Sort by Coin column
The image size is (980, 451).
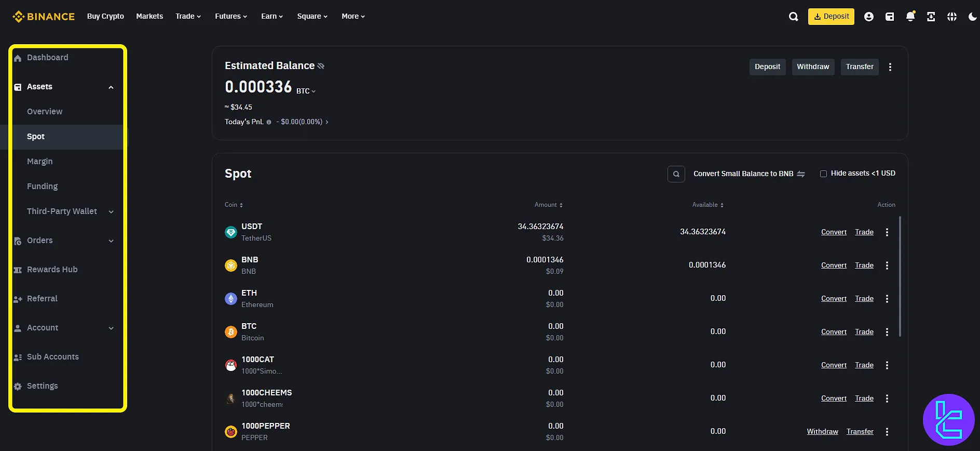pos(234,205)
